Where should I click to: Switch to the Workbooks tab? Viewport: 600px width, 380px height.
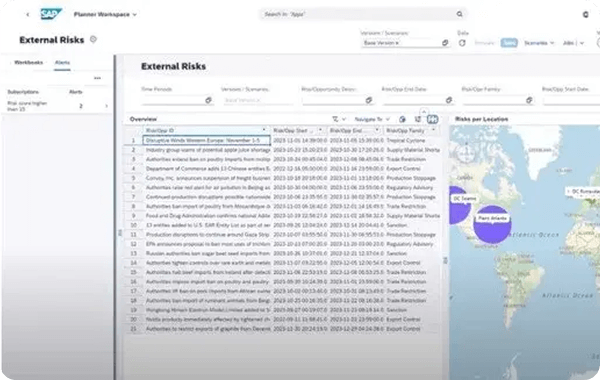(x=28, y=62)
